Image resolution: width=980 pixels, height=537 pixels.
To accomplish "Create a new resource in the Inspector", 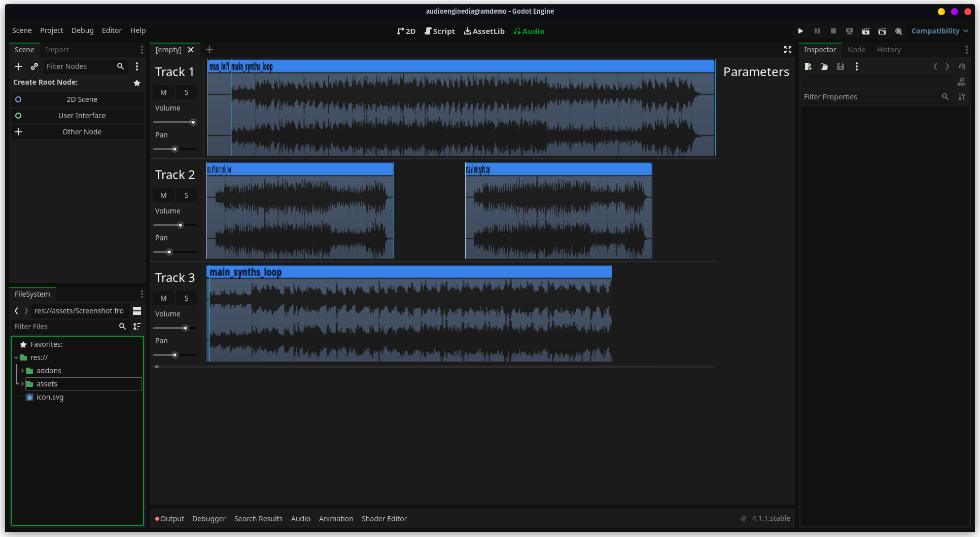I will (808, 66).
